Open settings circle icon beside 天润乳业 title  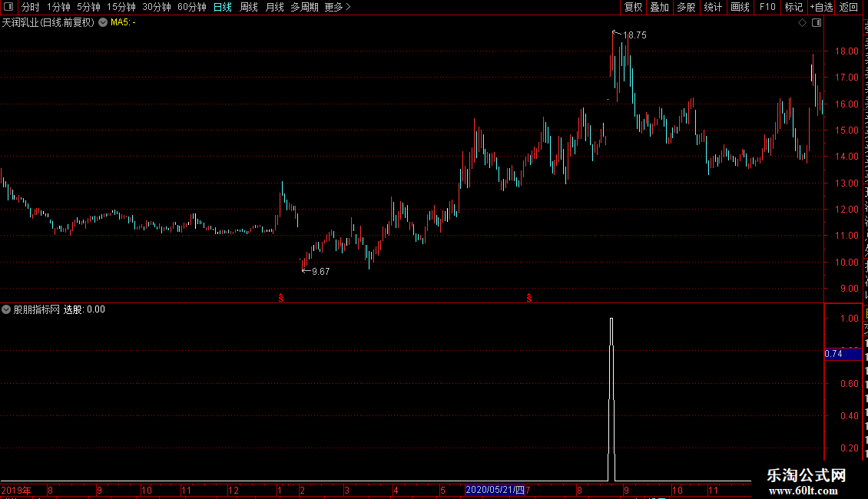click(x=103, y=22)
